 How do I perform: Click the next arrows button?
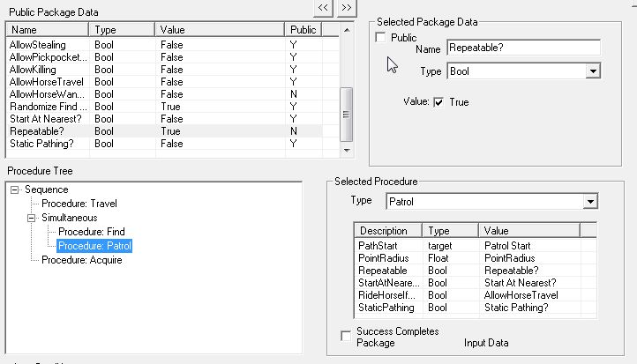pyautogui.click(x=346, y=6)
